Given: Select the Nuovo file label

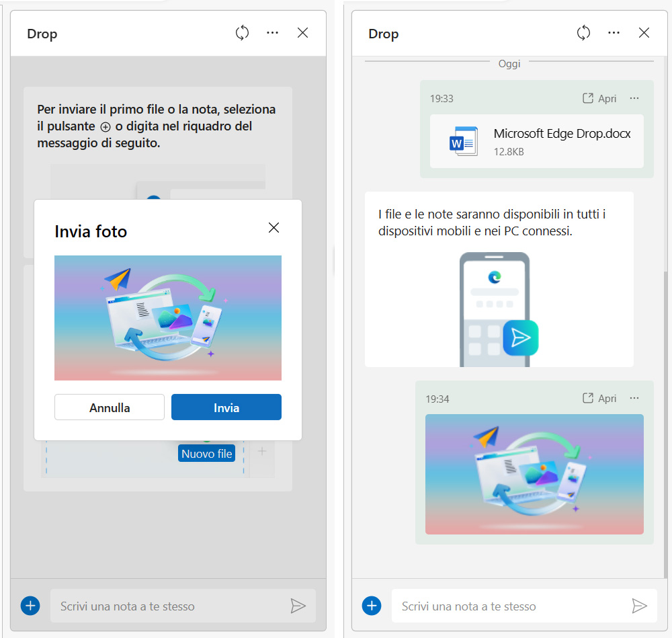Looking at the screenshot, I should pyautogui.click(x=206, y=453).
